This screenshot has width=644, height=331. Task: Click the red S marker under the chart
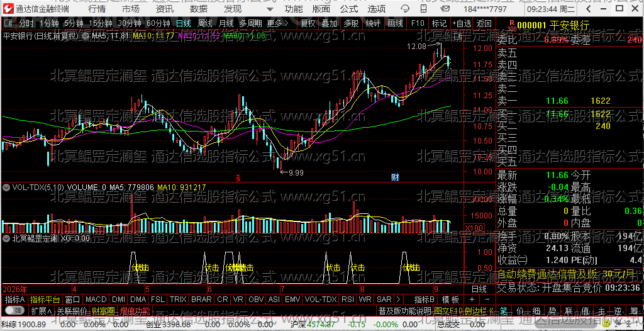click(238, 177)
